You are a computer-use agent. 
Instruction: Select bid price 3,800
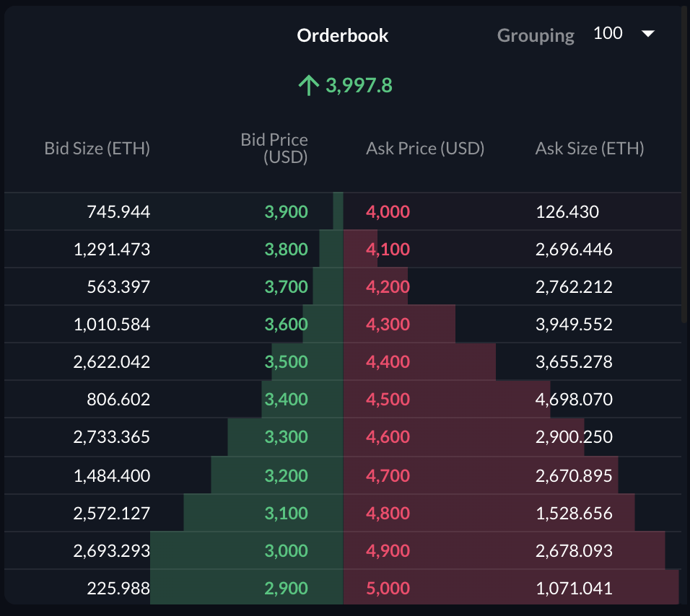point(286,250)
